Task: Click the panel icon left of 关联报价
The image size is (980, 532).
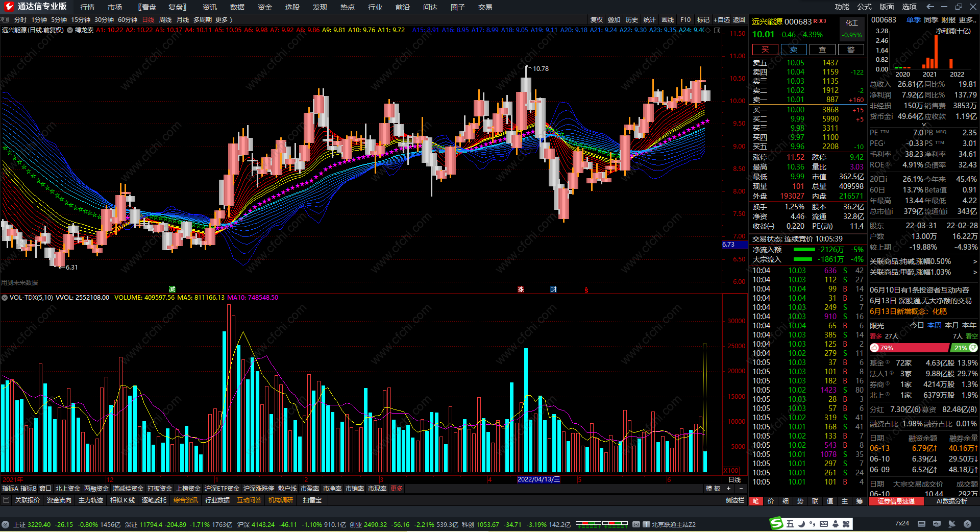Action: (6, 500)
